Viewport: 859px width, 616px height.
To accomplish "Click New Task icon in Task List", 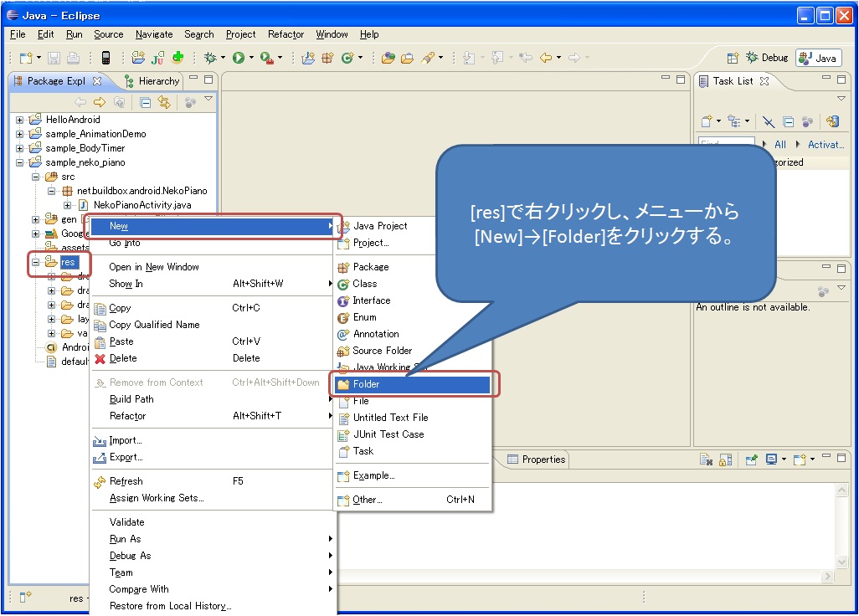I will (707, 121).
